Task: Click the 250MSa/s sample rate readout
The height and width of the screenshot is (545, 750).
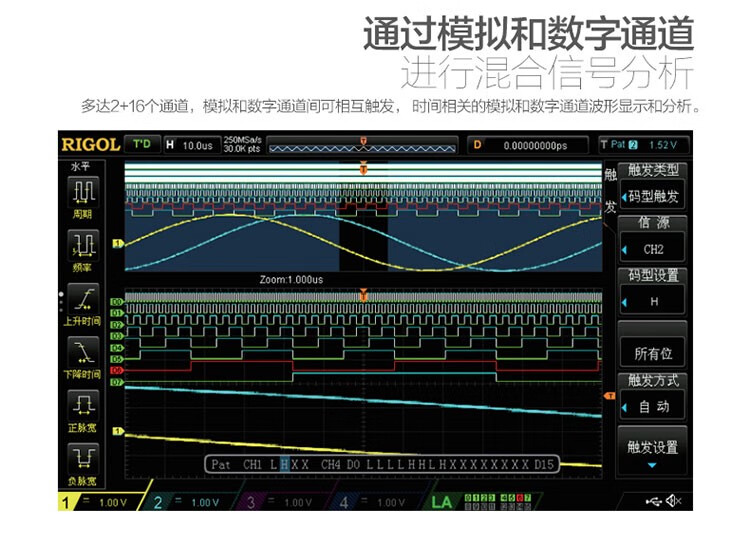Action: (x=243, y=145)
